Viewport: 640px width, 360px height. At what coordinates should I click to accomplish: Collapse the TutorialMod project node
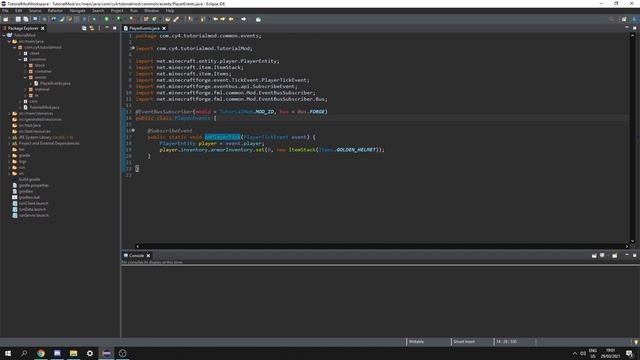(x=4, y=36)
